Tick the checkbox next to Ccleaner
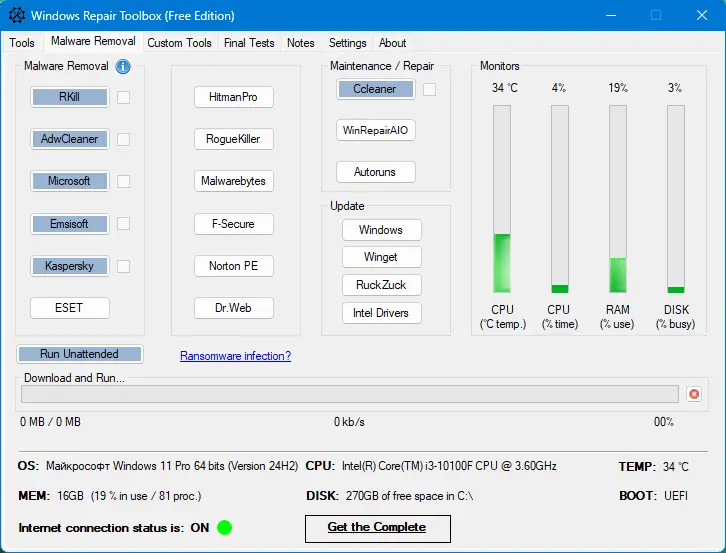 coord(429,89)
